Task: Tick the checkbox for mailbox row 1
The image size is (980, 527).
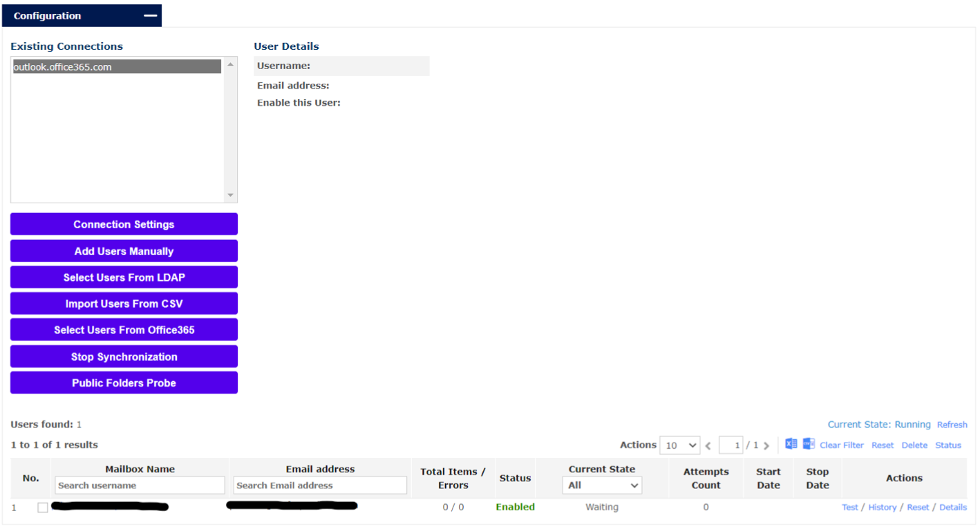Action: click(43, 508)
